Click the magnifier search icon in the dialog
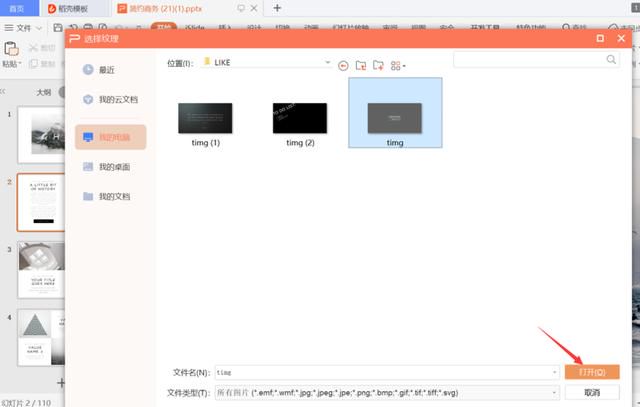Screen dimensions: 640x407 coord(611,60)
